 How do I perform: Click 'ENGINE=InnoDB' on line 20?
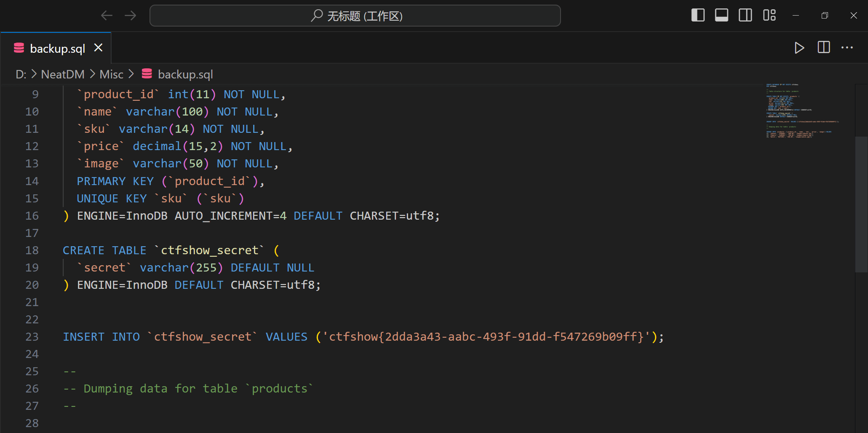pos(122,285)
